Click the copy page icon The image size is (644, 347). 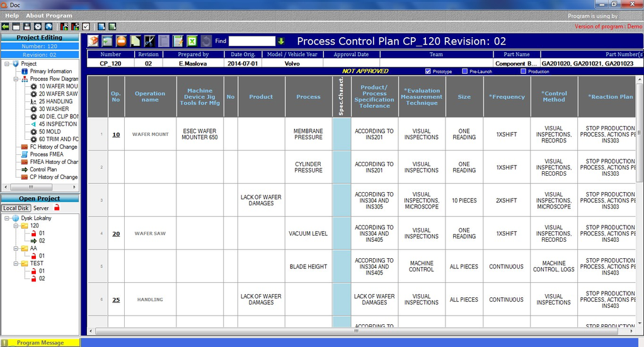click(x=135, y=41)
